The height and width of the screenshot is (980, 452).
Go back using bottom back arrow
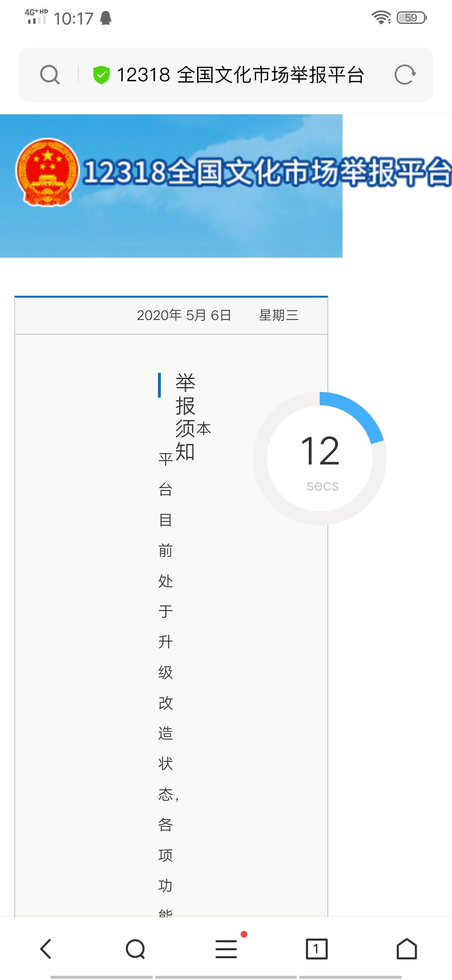[x=46, y=949]
